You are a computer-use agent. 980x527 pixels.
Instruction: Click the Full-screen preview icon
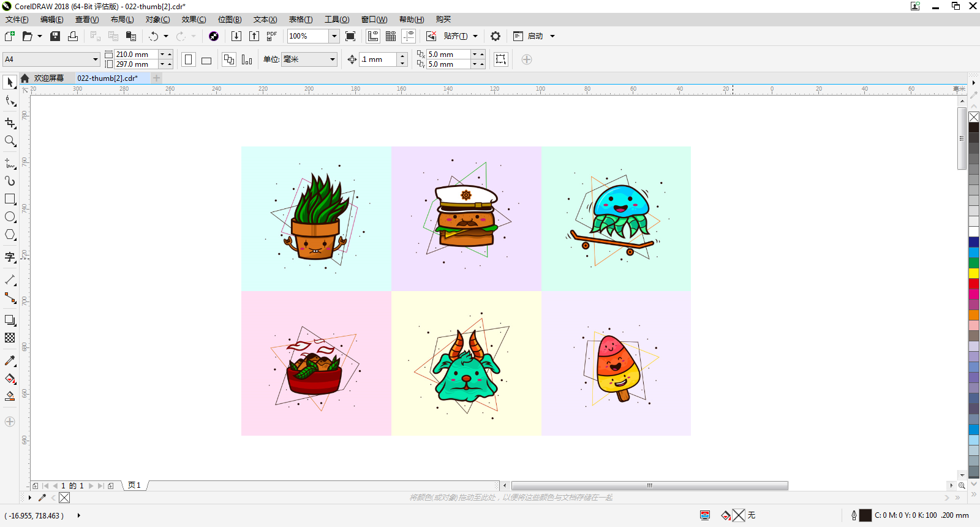tap(350, 36)
